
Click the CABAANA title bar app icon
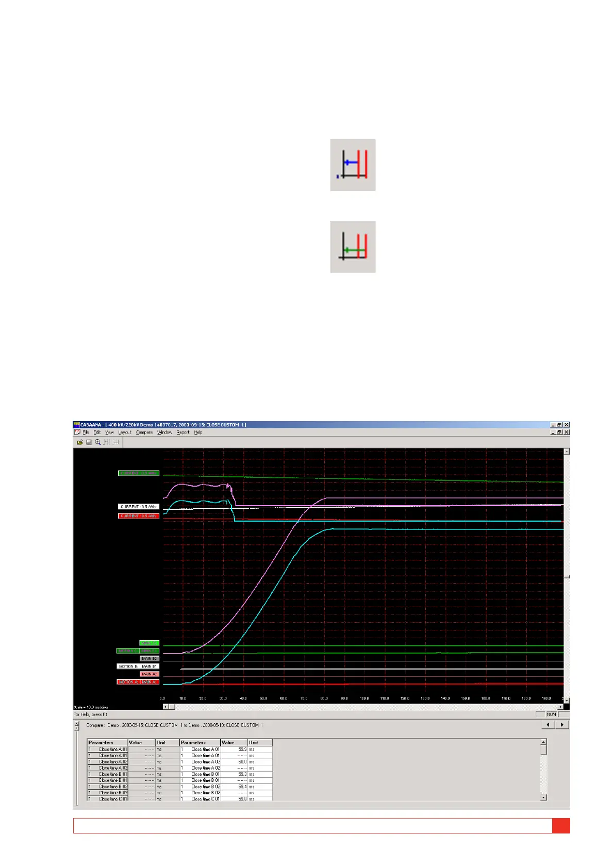click(x=76, y=425)
